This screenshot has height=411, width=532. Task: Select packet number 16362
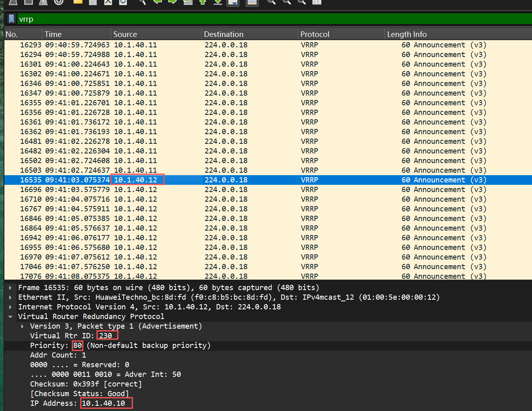coord(268,132)
